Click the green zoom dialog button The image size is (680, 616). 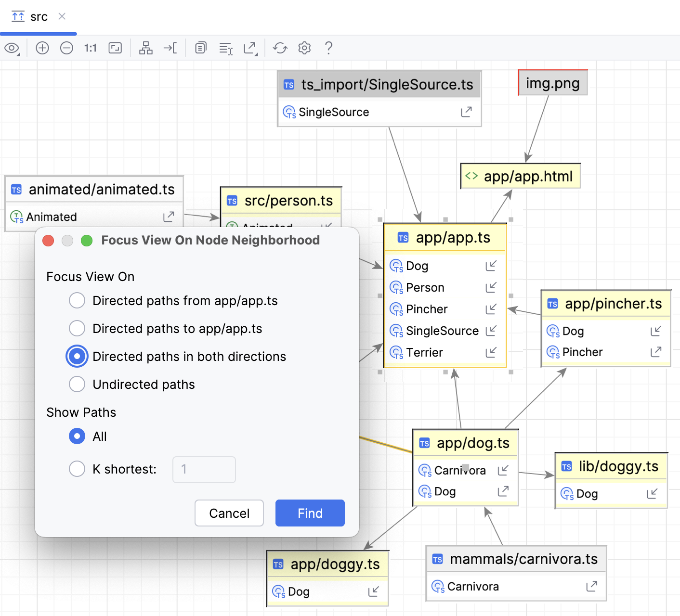tap(87, 241)
